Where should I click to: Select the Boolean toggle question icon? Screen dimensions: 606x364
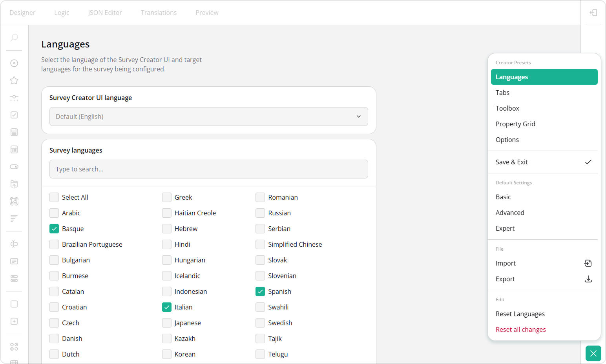pos(14,166)
